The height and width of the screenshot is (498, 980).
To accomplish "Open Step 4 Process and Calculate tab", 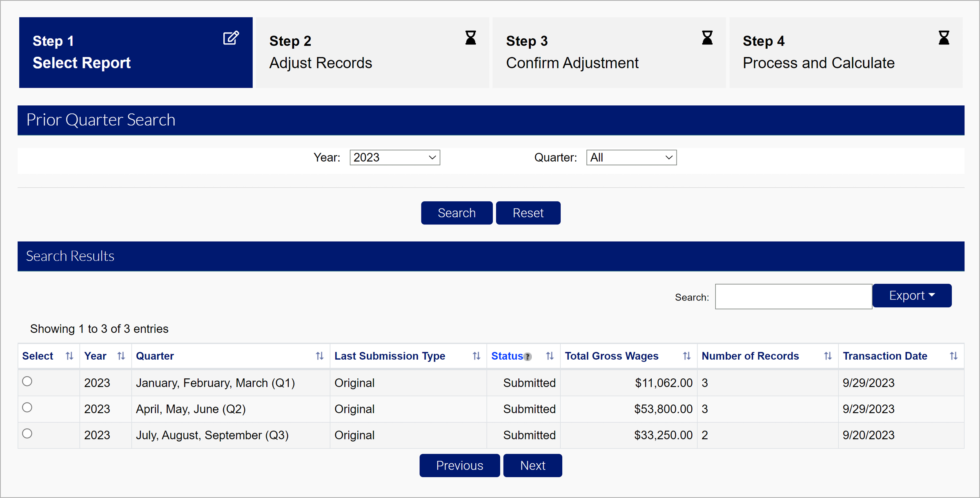I will tap(845, 52).
